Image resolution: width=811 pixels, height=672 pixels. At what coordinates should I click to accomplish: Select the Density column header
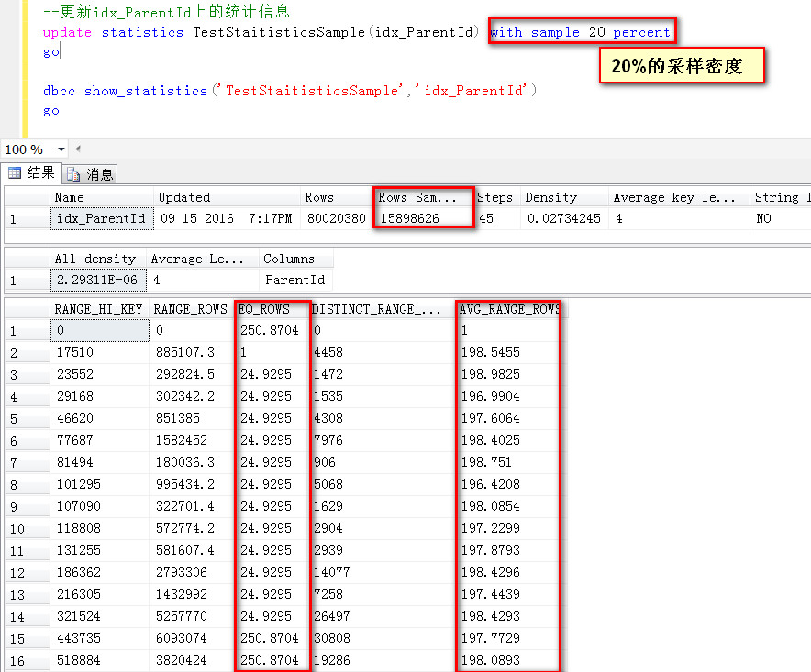[x=564, y=197]
